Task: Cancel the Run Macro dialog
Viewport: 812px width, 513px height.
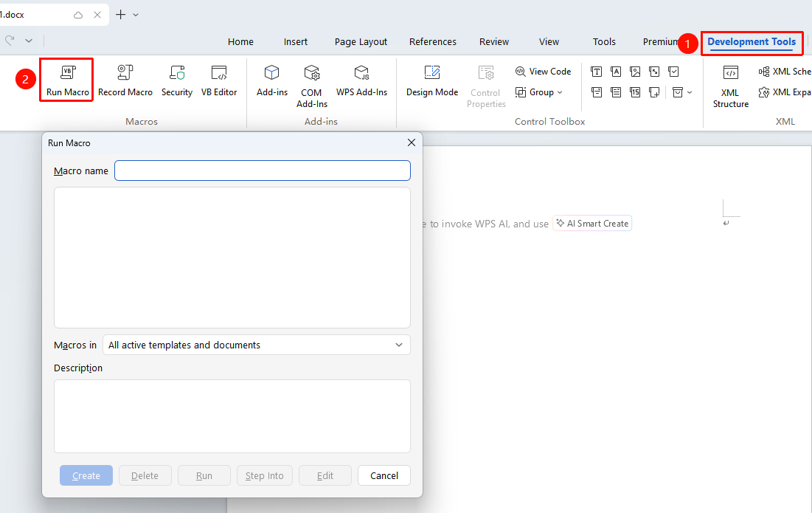Action: (384, 475)
